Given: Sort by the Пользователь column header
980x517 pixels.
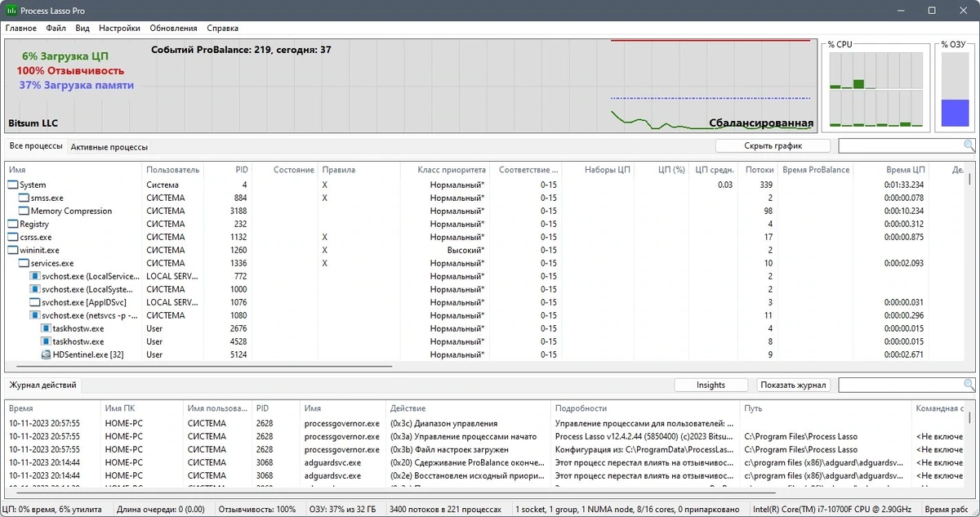Looking at the screenshot, I should 172,170.
